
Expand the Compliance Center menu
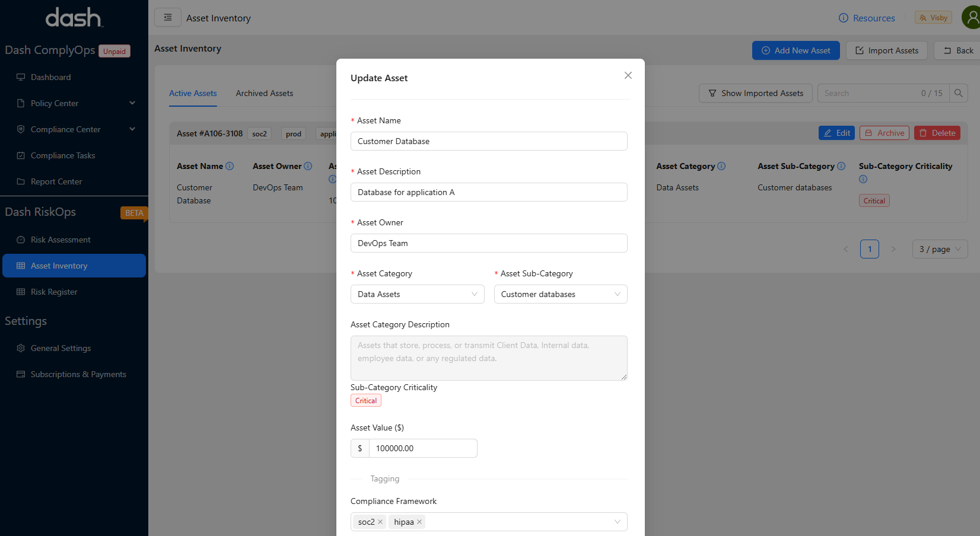132,129
